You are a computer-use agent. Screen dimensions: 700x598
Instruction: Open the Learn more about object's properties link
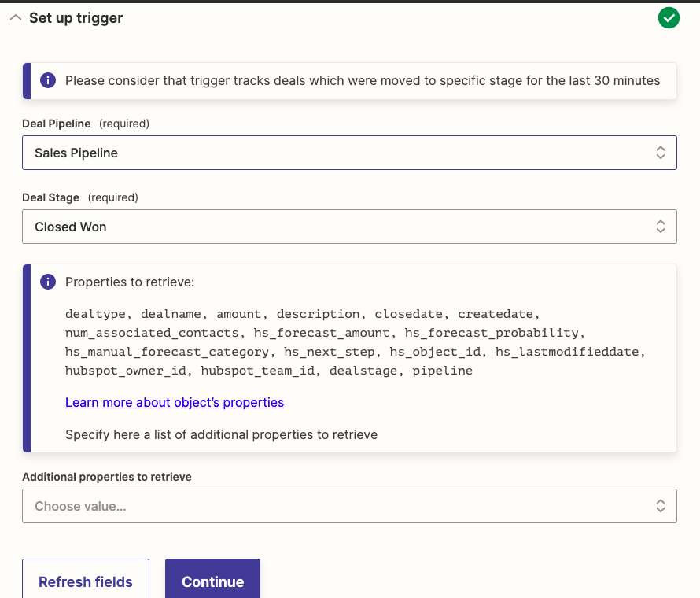[x=175, y=402]
